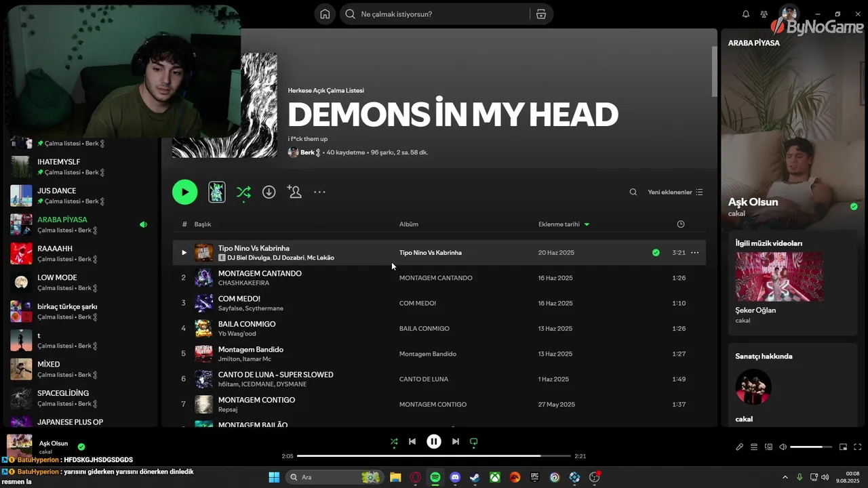Open the cakal artist image under Sanatçı hakkında
Viewport: 868px width, 488px height.
753,386
